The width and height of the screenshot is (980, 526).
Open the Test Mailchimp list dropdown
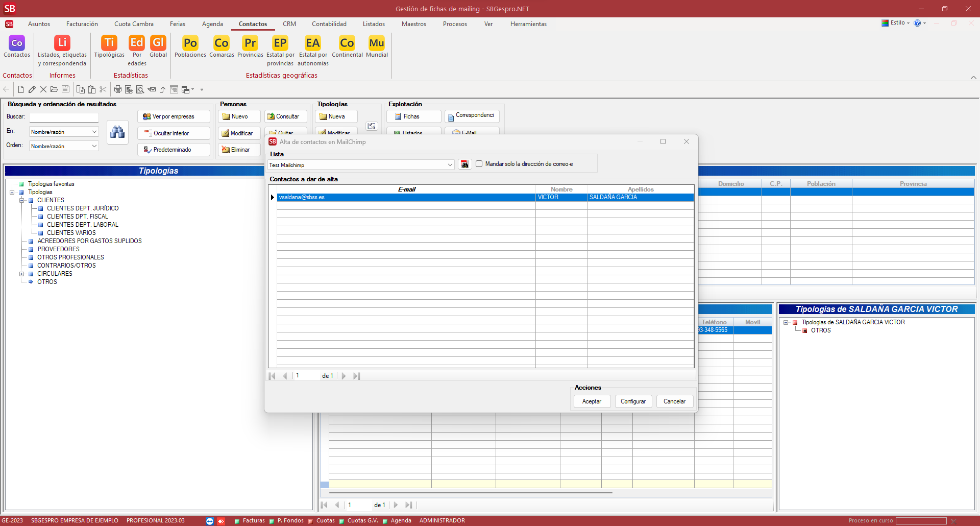[x=450, y=165]
